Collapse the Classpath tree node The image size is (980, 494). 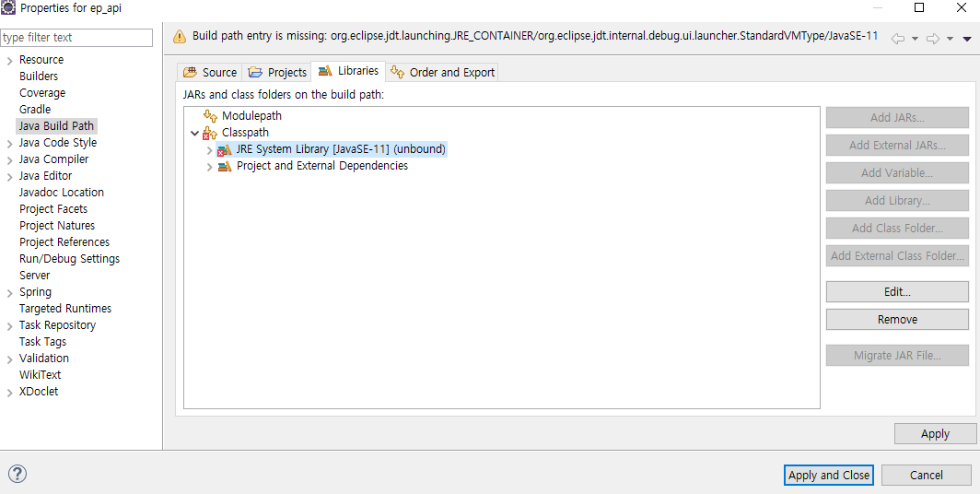click(195, 134)
